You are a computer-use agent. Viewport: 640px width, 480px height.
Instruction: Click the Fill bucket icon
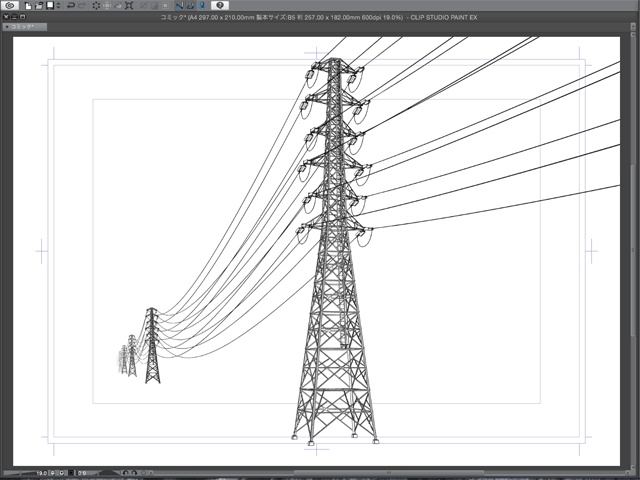click(118, 6)
